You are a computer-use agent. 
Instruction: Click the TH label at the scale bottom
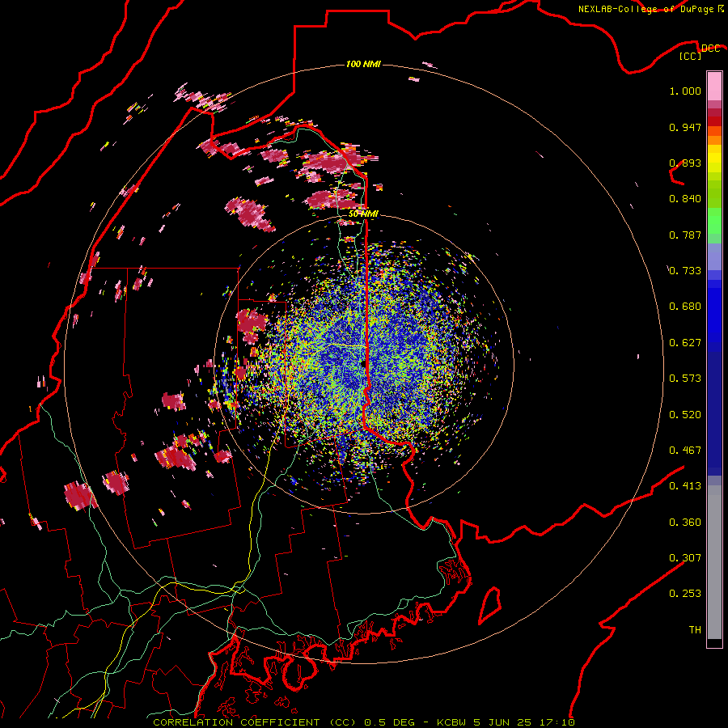coord(695,630)
